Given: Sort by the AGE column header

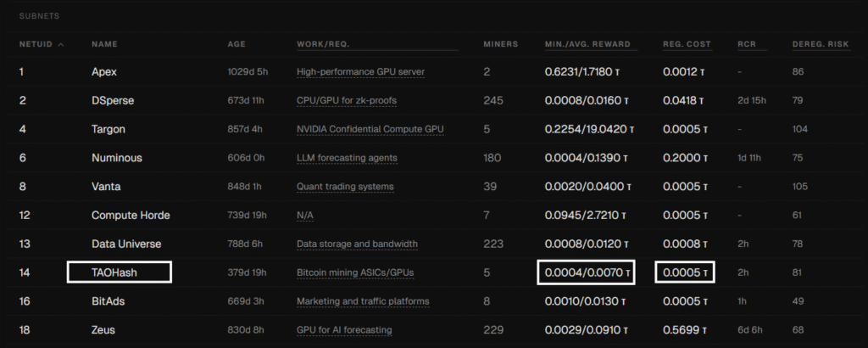Looking at the screenshot, I should (236, 44).
